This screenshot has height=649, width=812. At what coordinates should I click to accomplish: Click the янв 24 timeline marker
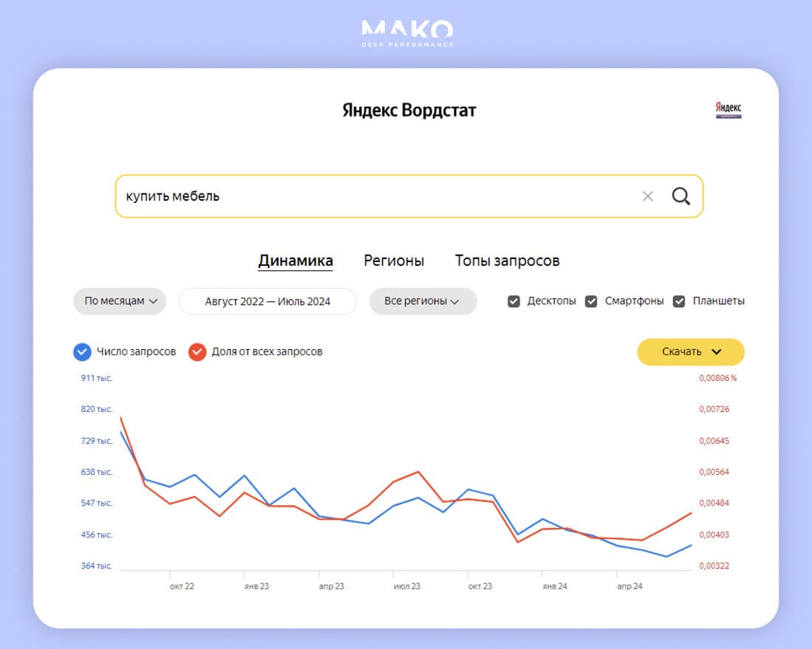(x=554, y=586)
